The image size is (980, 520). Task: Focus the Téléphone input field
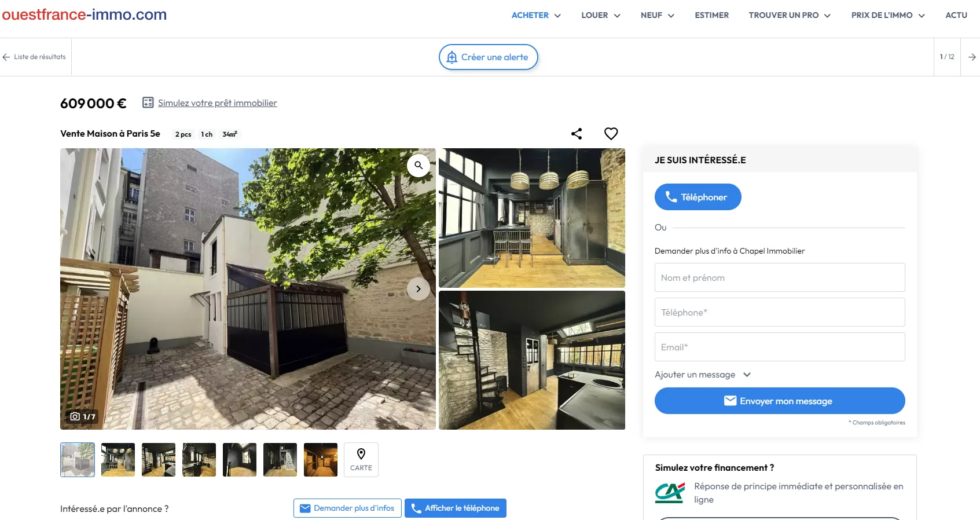[x=780, y=312]
